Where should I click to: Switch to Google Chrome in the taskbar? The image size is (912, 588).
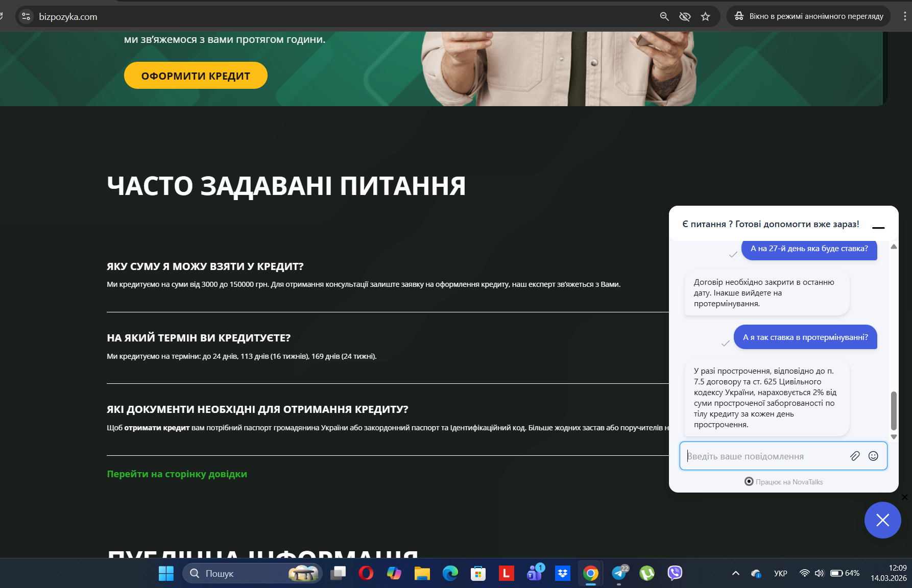tap(591, 573)
